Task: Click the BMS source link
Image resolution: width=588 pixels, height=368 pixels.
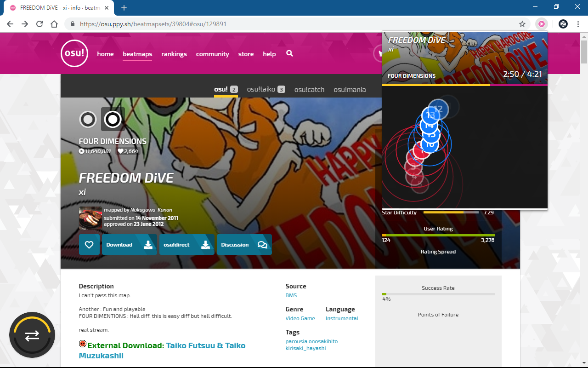Action: 291,295
